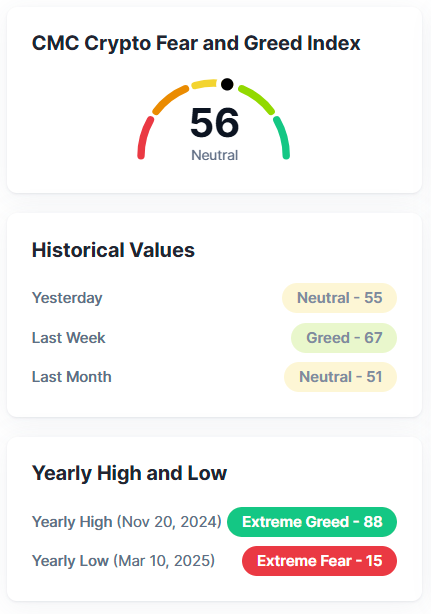
Task: Click the light green Greed gauge segment
Action: (257, 99)
